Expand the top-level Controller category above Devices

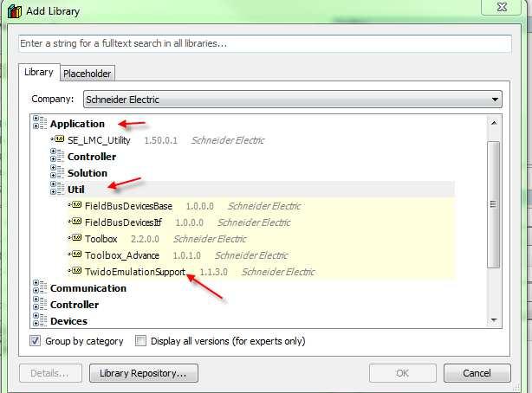point(40,303)
